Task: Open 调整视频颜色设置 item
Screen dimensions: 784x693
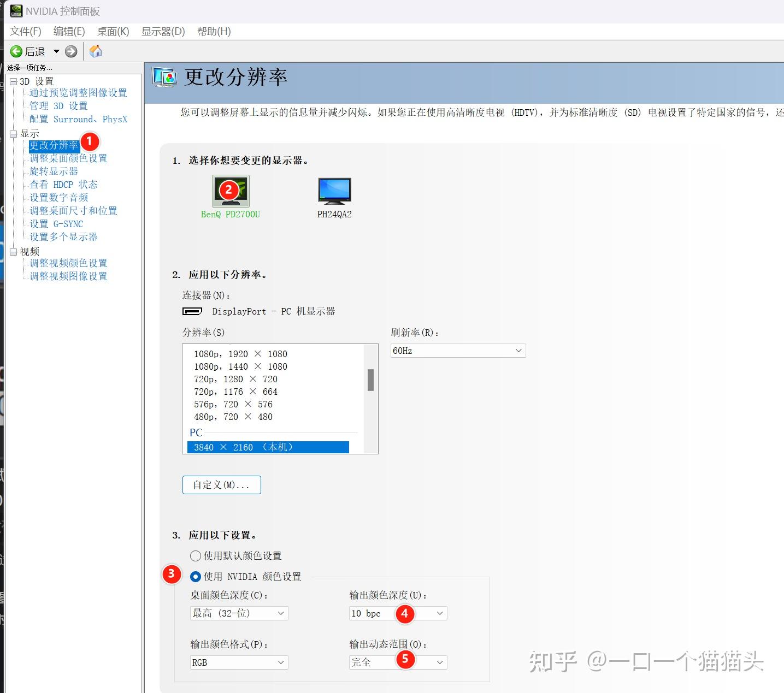Action: [x=68, y=263]
